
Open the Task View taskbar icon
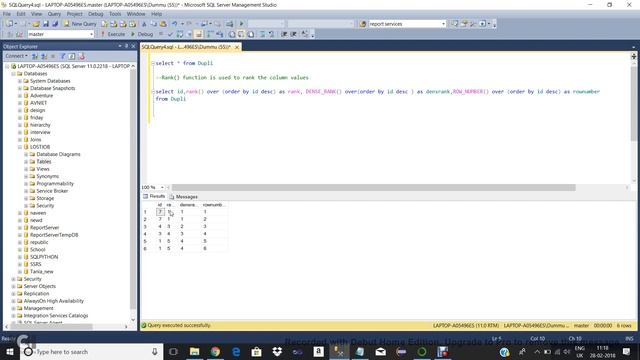point(173,352)
